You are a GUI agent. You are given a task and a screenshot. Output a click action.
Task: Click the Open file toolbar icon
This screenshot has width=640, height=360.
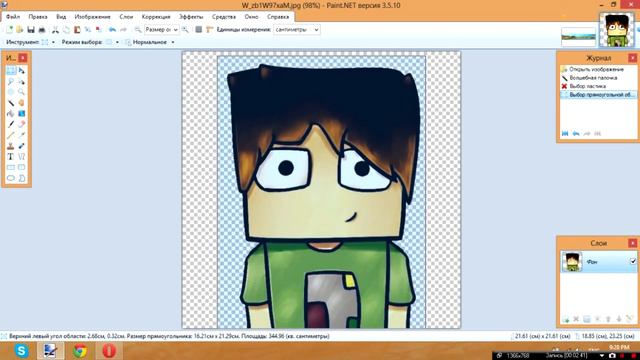[x=20, y=30]
